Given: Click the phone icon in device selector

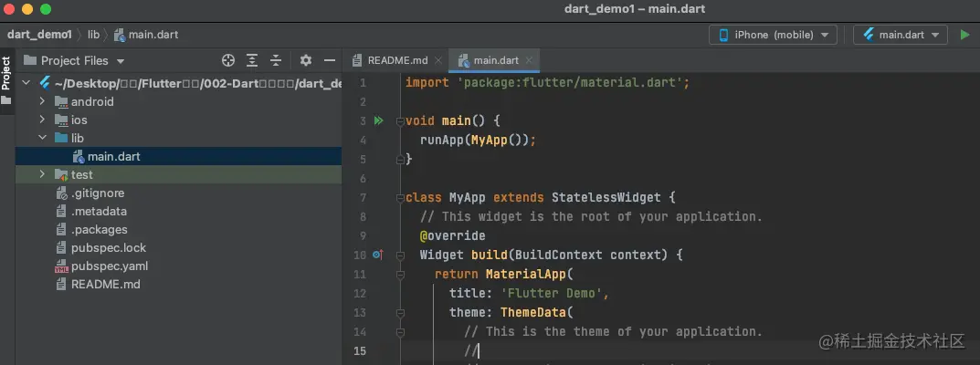Looking at the screenshot, I should [723, 35].
